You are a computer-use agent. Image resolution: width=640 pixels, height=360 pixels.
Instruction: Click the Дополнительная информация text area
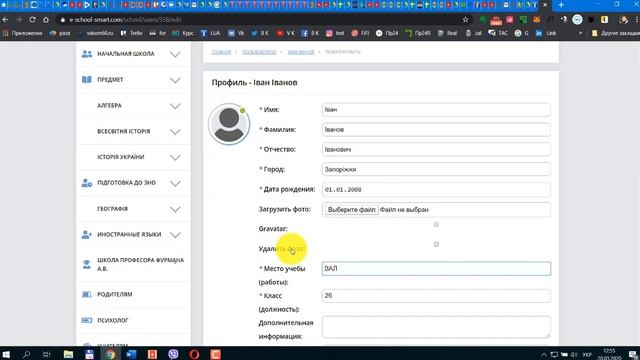point(436,327)
